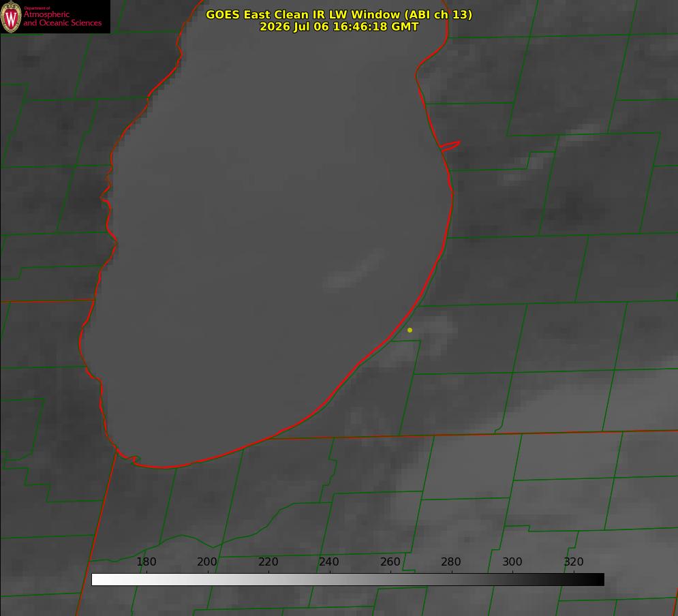This screenshot has height=616, width=678.
Task: Click the '180' colorbar label
Action: tap(146, 561)
